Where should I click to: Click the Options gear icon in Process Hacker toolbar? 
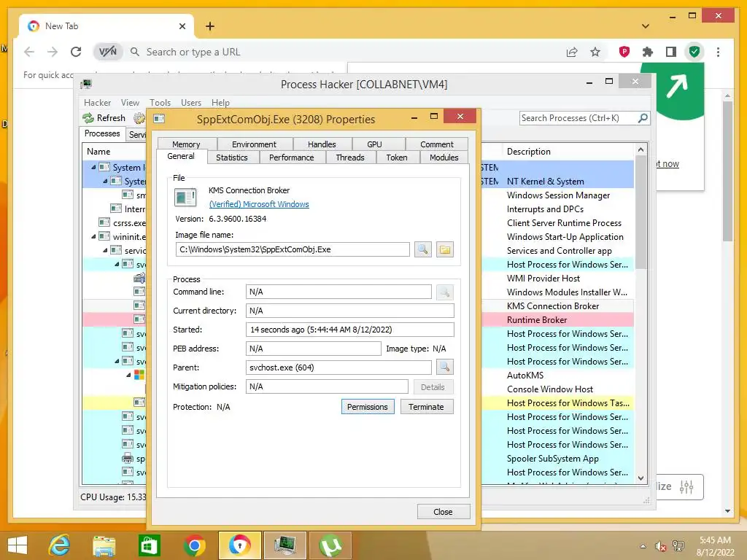click(x=139, y=117)
